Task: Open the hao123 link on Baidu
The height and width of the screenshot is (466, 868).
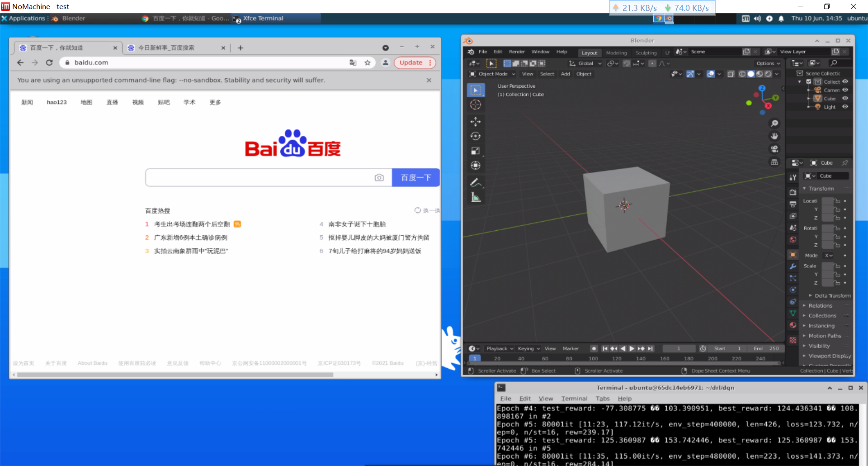Action: coord(57,103)
